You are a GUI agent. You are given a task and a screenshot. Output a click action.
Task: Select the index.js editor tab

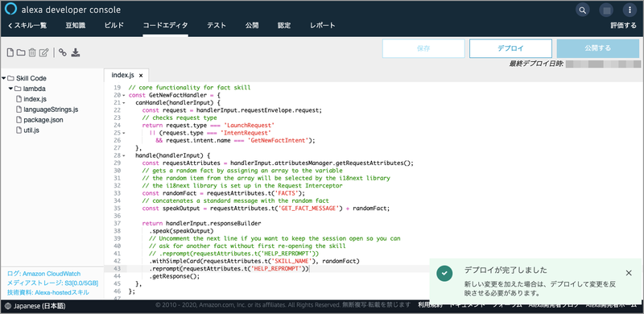click(123, 75)
